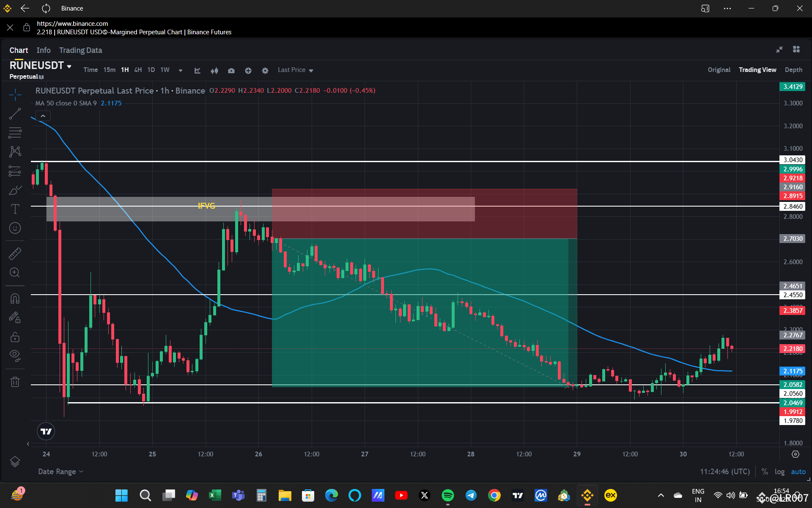The height and width of the screenshot is (508, 812).
Task: Open the more time intervals dropdown
Action: pos(181,70)
